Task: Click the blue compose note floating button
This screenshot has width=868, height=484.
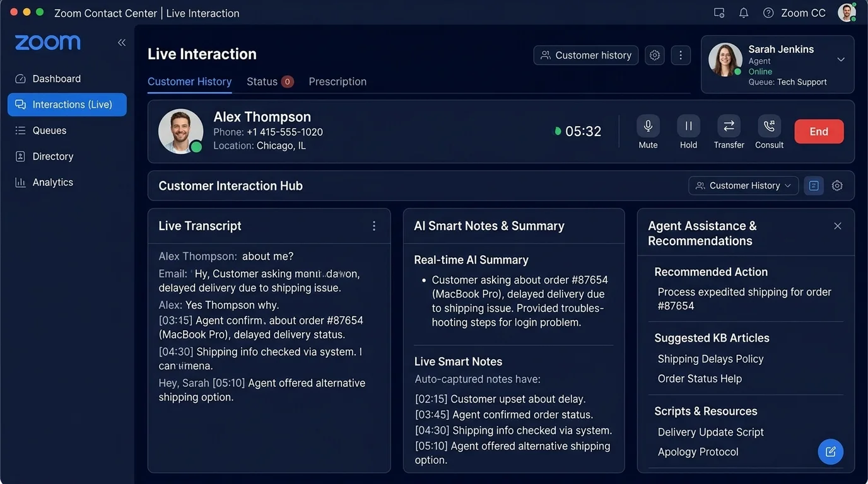Action: [x=830, y=452]
